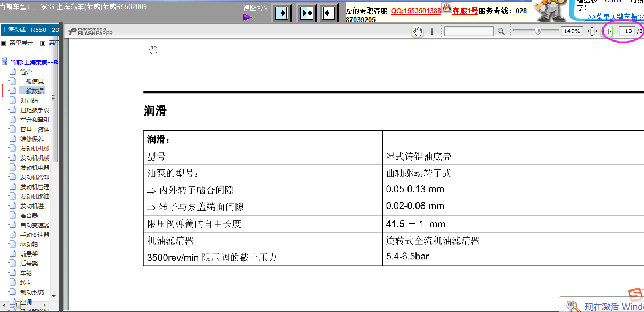Click the current item label 当前:上海荣威
The height and width of the screenshot is (312, 644).
tap(35, 62)
